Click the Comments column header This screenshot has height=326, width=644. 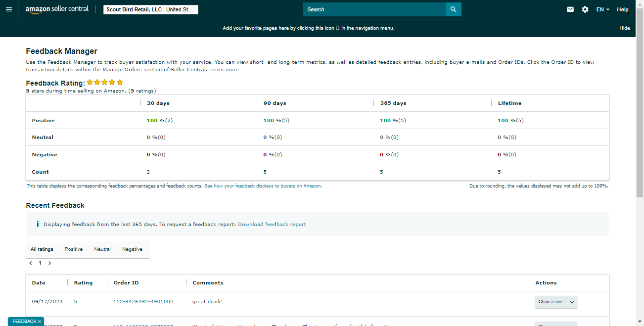pyautogui.click(x=208, y=283)
